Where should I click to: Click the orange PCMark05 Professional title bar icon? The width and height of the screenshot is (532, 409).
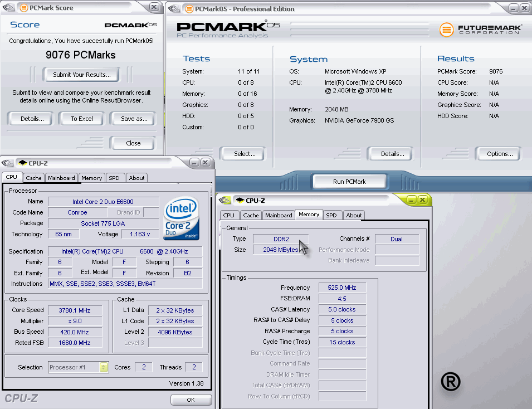click(189, 9)
